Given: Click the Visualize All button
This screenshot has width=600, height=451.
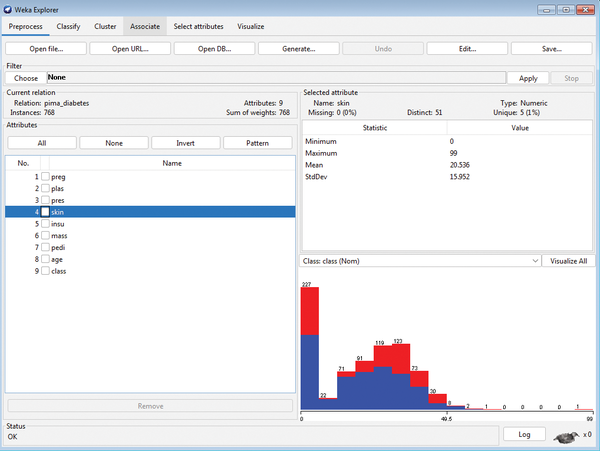Looking at the screenshot, I should click(x=569, y=261).
